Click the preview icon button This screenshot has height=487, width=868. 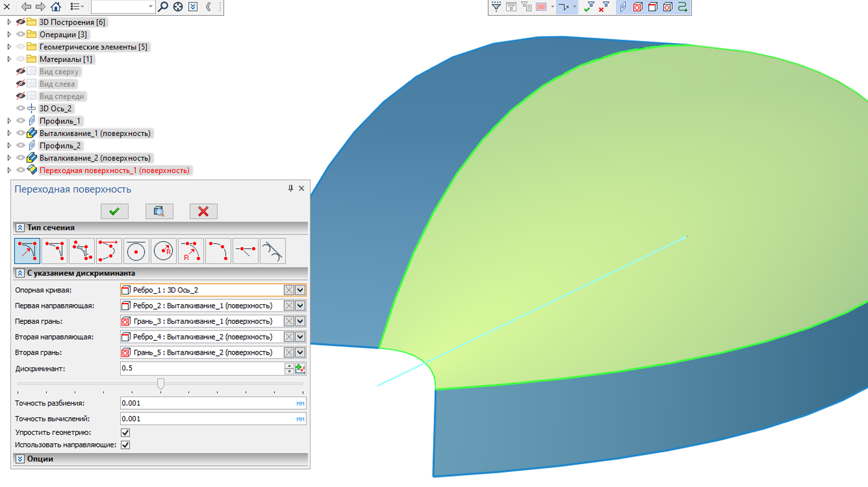coord(159,211)
